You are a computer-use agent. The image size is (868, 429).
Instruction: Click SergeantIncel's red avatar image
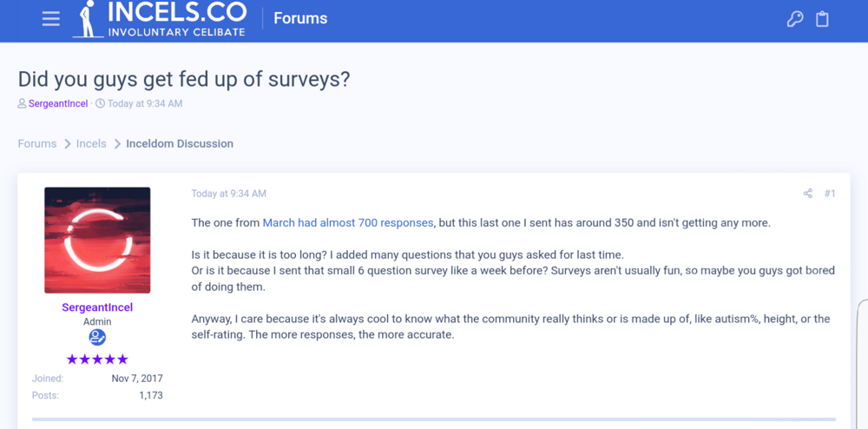(97, 240)
